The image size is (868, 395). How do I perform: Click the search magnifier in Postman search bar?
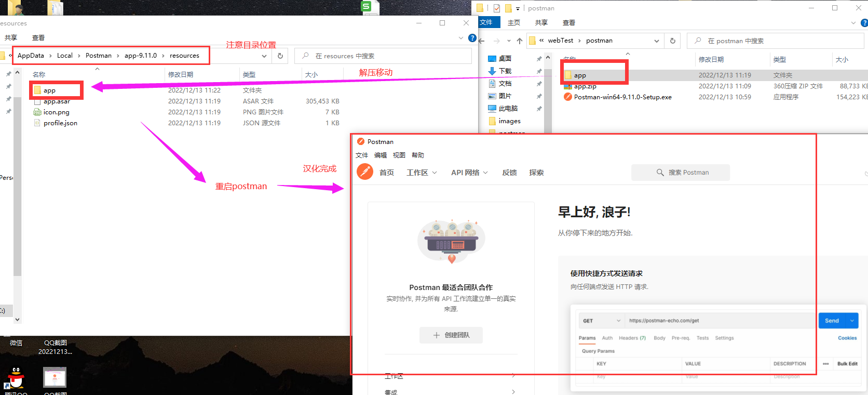pos(660,173)
